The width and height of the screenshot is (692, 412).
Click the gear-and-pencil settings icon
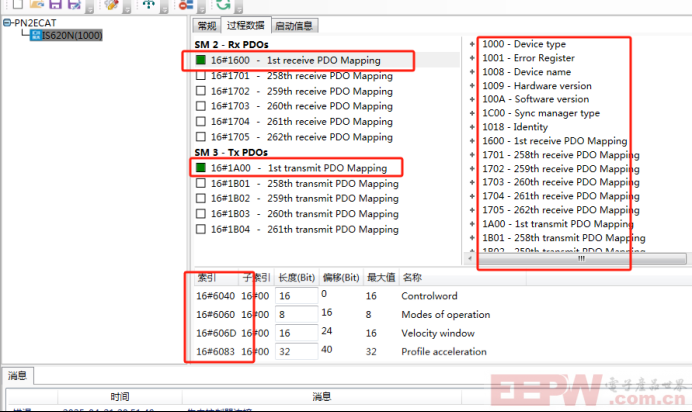(x=112, y=4)
